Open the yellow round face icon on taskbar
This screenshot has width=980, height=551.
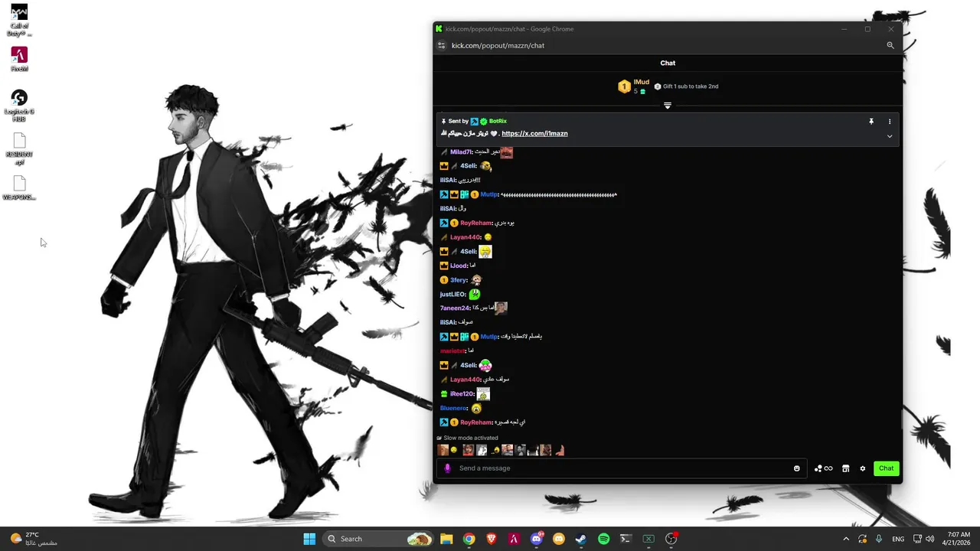coord(559,539)
